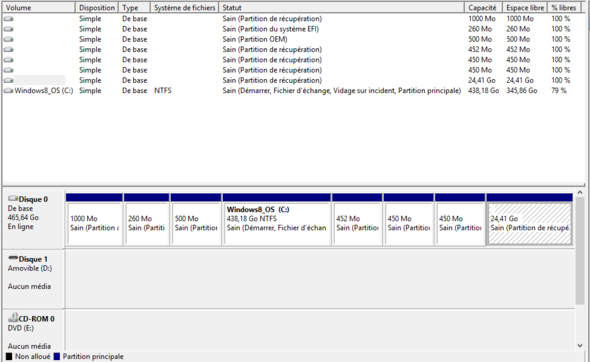Viewport: 590px width, 362px height.
Task: Select the volume icon in the 1000 Mo row
Action: click(x=8, y=19)
